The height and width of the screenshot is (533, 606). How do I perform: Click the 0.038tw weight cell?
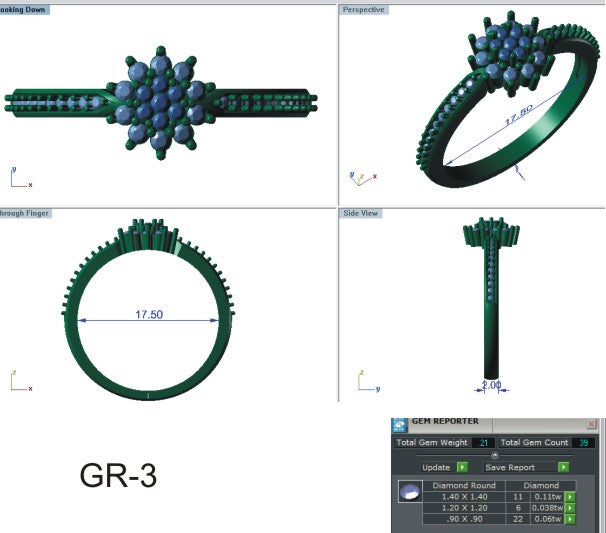[548, 508]
